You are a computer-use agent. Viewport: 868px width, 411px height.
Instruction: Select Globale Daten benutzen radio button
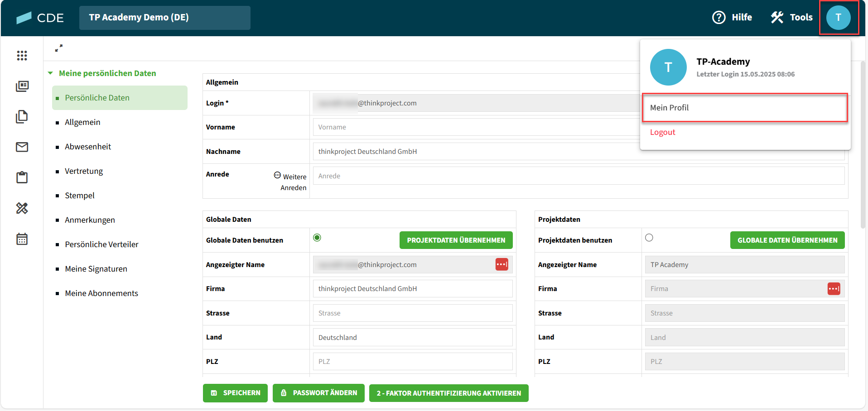point(317,238)
